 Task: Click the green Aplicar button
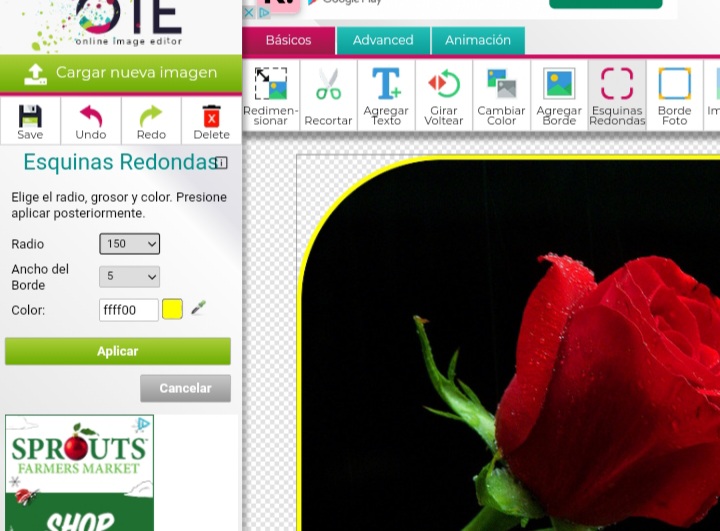click(x=118, y=351)
